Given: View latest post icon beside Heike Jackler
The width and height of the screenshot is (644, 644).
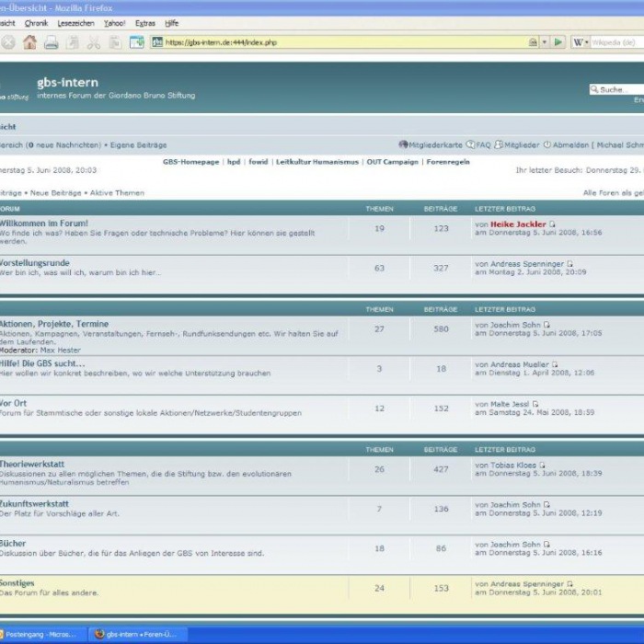Looking at the screenshot, I should [x=552, y=224].
